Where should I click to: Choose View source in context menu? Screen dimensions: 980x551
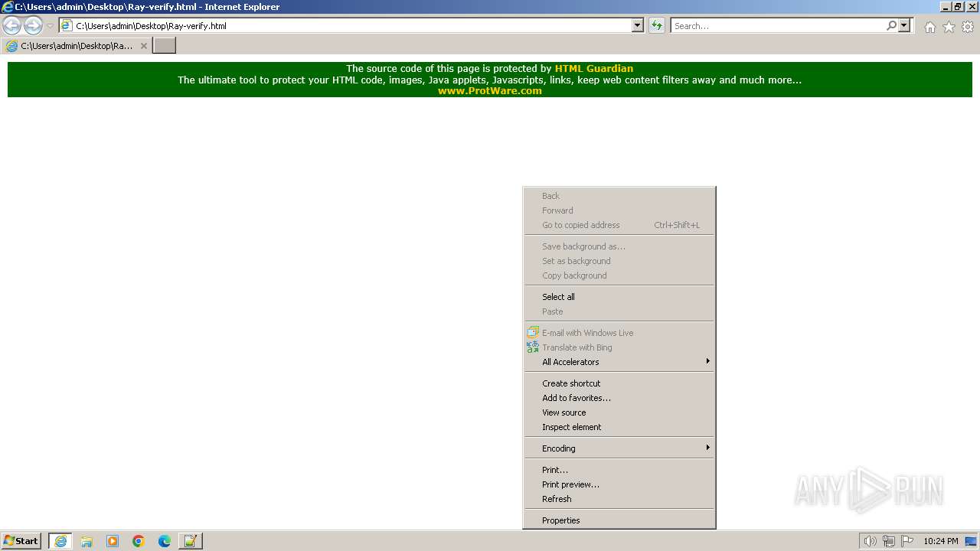coord(619,412)
